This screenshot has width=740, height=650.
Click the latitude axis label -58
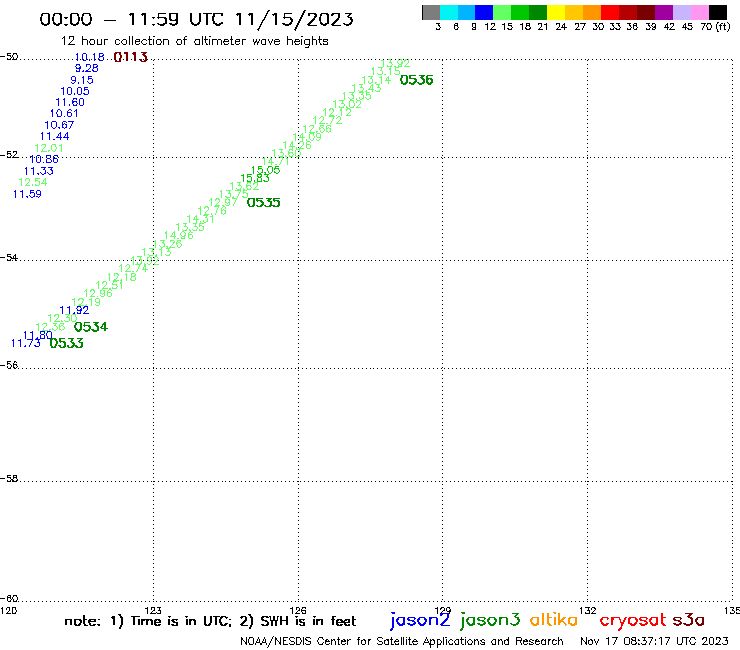coord(9,479)
